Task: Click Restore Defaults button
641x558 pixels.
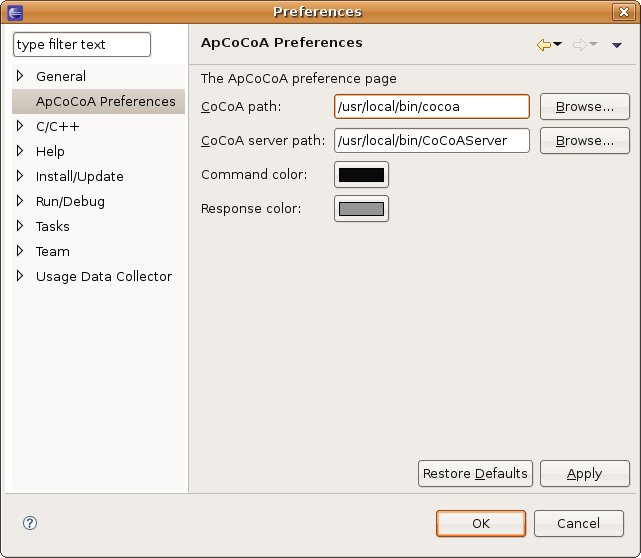Action: click(475, 473)
